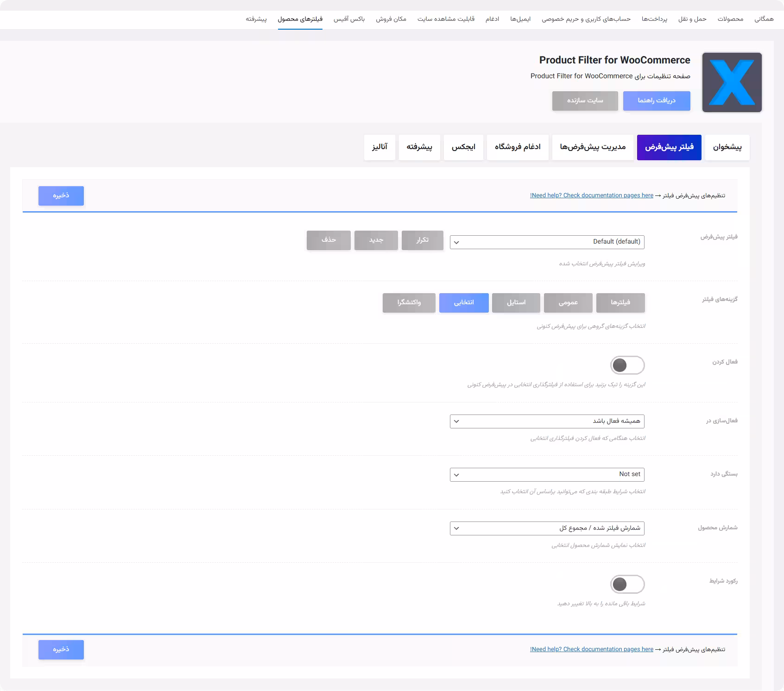Click the حذف delete button
The width and height of the screenshot is (784, 691).
tap(329, 240)
